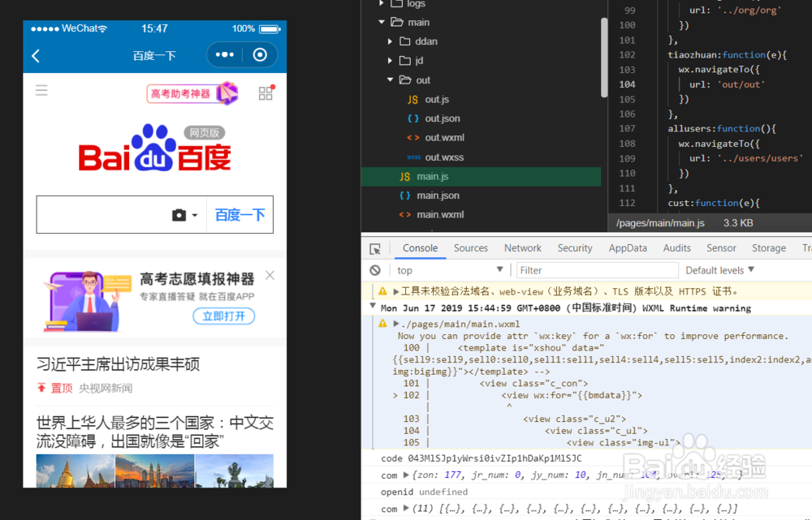Expand the com {zon: 177...} object
The image size is (812, 520).
(x=407, y=475)
